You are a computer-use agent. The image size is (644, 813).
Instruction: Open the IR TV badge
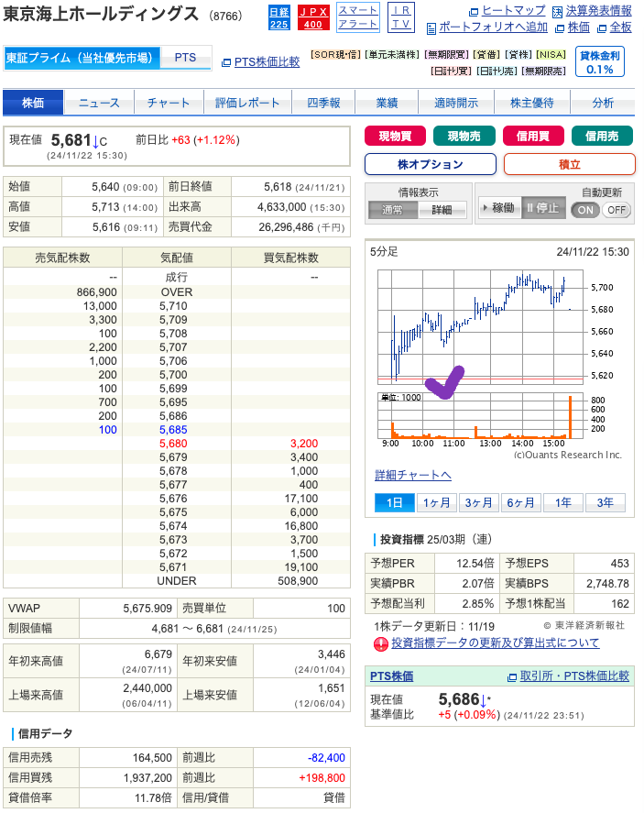[401, 17]
